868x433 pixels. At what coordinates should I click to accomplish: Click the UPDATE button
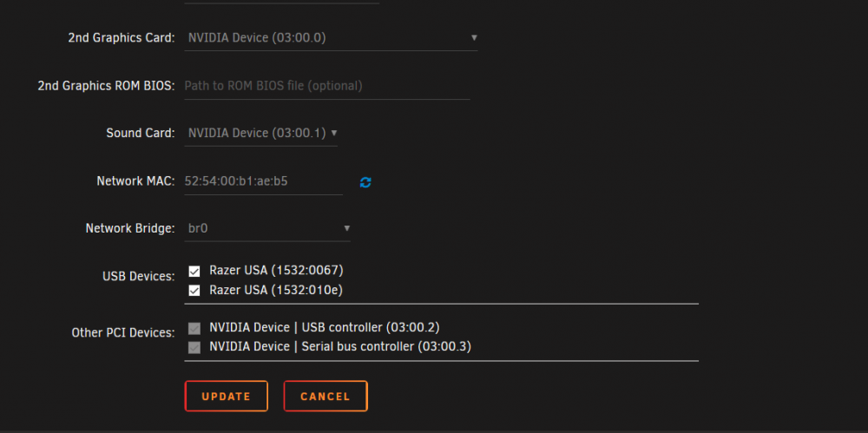[x=227, y=396]
